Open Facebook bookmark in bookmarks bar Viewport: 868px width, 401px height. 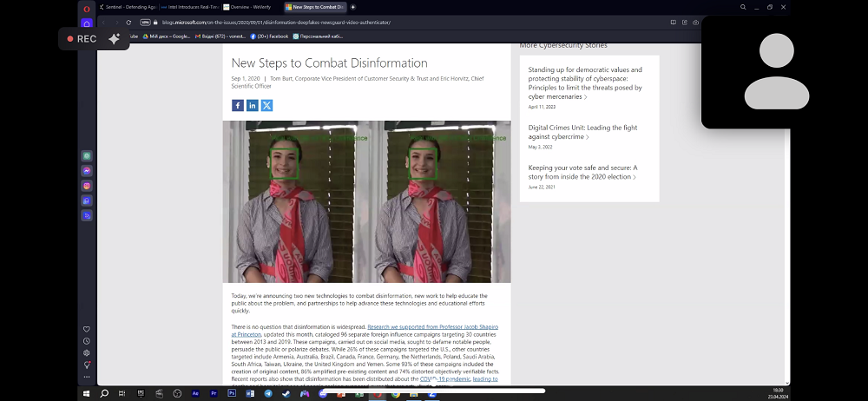click(x=270, y=36)
